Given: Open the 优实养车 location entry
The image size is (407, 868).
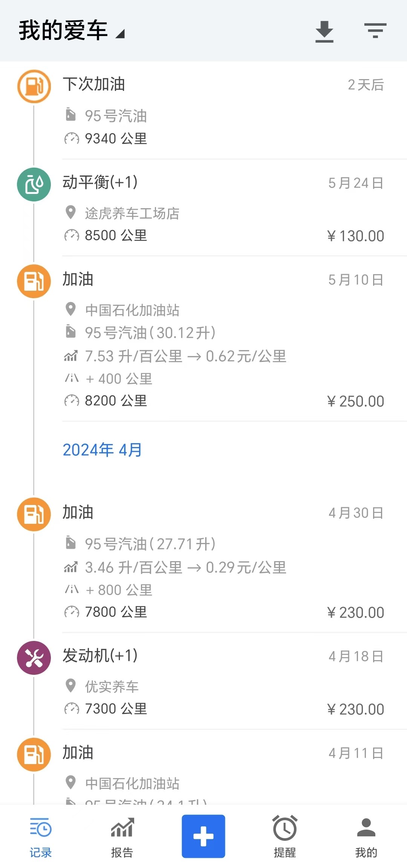Looking at the screenshot, I should [x=112, y=686].
